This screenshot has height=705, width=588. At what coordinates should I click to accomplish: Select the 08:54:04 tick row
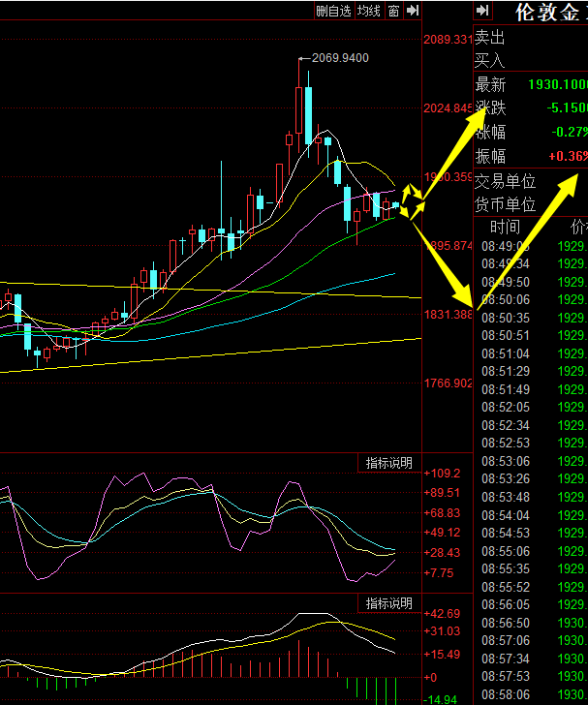point(535,515)
